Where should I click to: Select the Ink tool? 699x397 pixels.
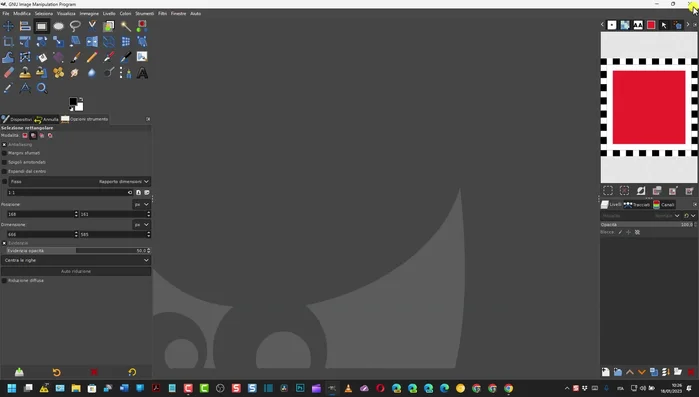tap(125, 57)
